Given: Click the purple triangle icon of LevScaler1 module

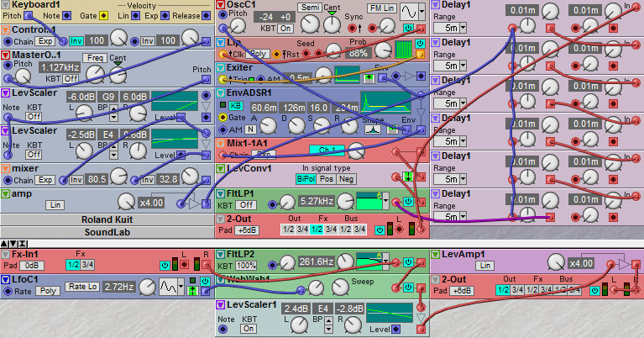Looking at the screenshot, I should click(220, 304).
